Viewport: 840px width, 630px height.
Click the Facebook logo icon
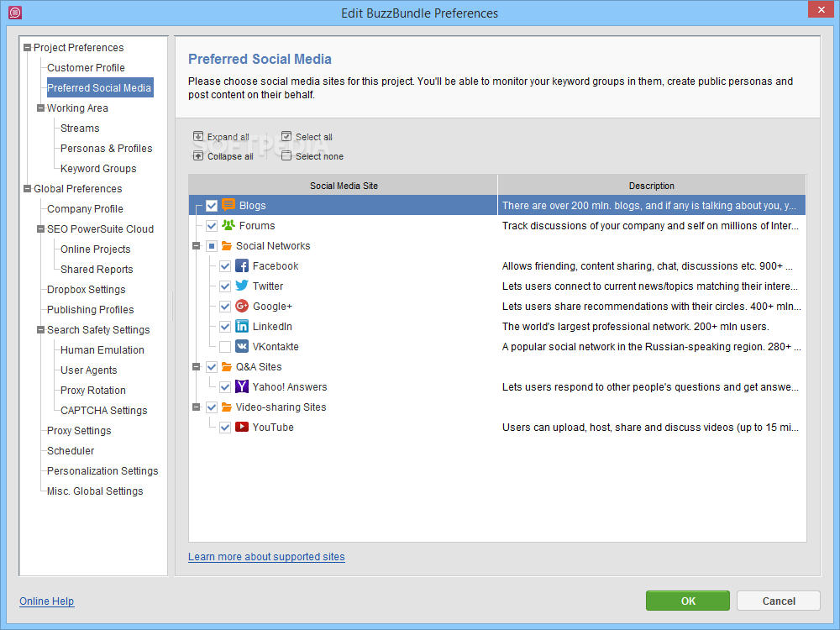[242, 265]
